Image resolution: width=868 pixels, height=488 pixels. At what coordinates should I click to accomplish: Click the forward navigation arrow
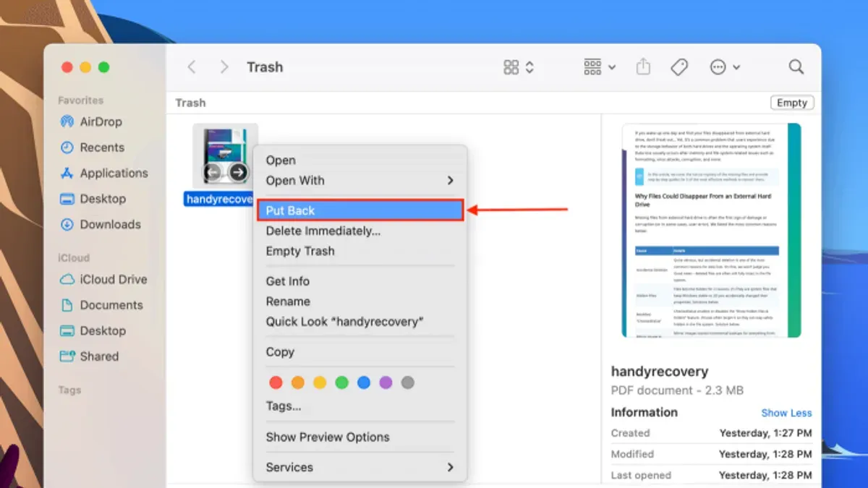(224, 67)
